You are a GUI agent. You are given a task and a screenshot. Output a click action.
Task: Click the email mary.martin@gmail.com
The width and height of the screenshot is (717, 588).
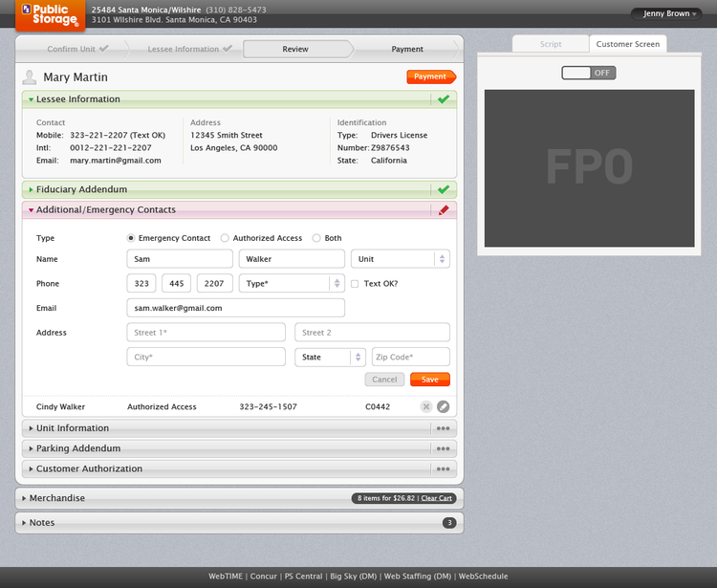(x=116, y=161)
